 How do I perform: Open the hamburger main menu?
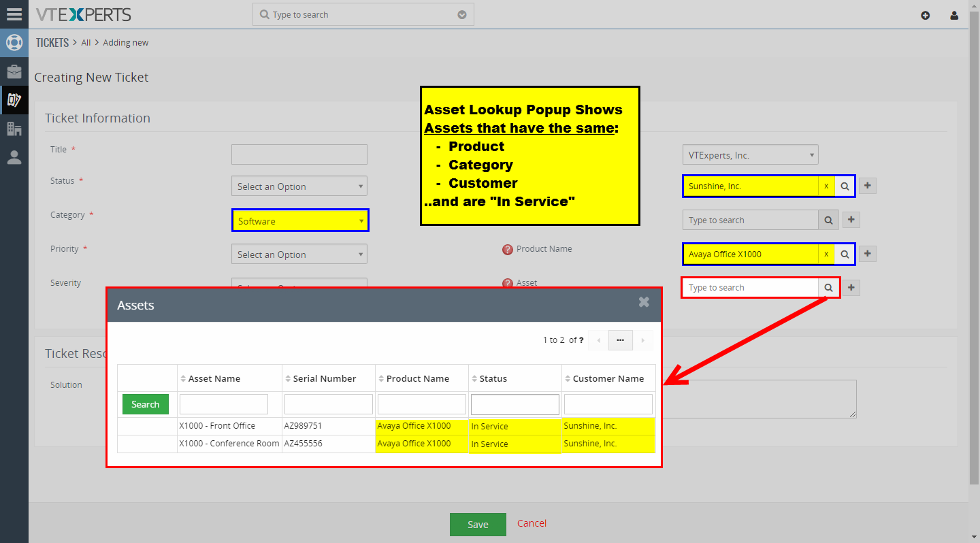coord(14,14)
